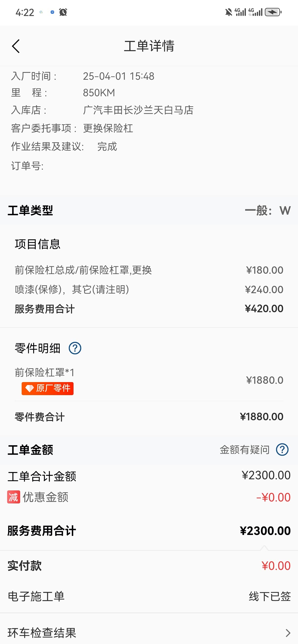
Task: Expand the vehicle inspection result chevron
Action: click(x=288, y=633)
